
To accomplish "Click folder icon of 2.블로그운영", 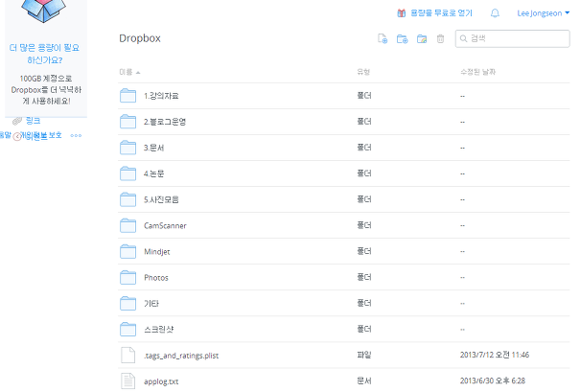I will [x=128, y=122].
